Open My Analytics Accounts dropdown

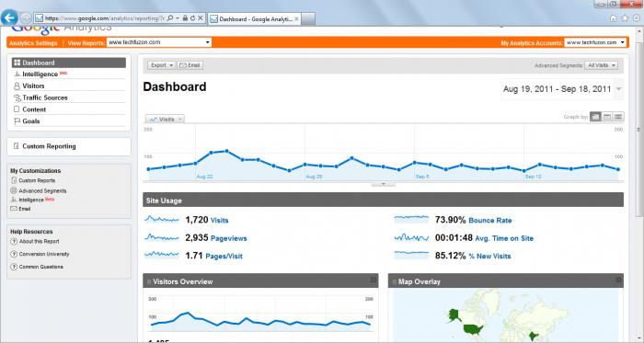click(595, 42)
